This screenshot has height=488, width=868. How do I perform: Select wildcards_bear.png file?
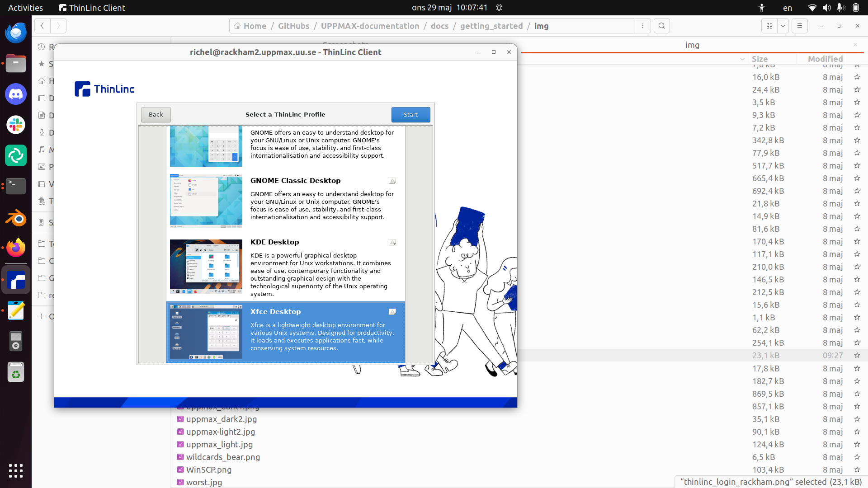click(223, 457)
